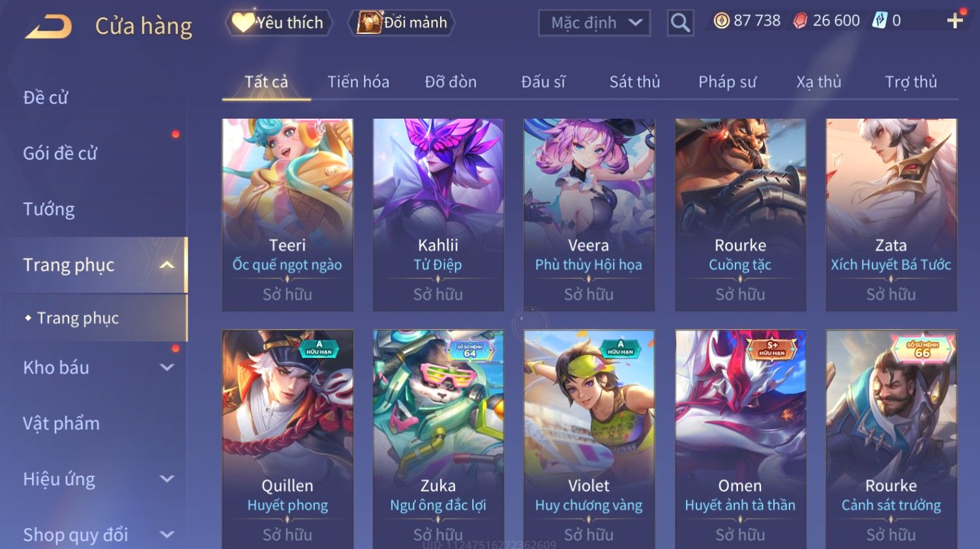Click the red gem currency icon
This screenshot has height=549, width=980.
(x=800, y=21)
